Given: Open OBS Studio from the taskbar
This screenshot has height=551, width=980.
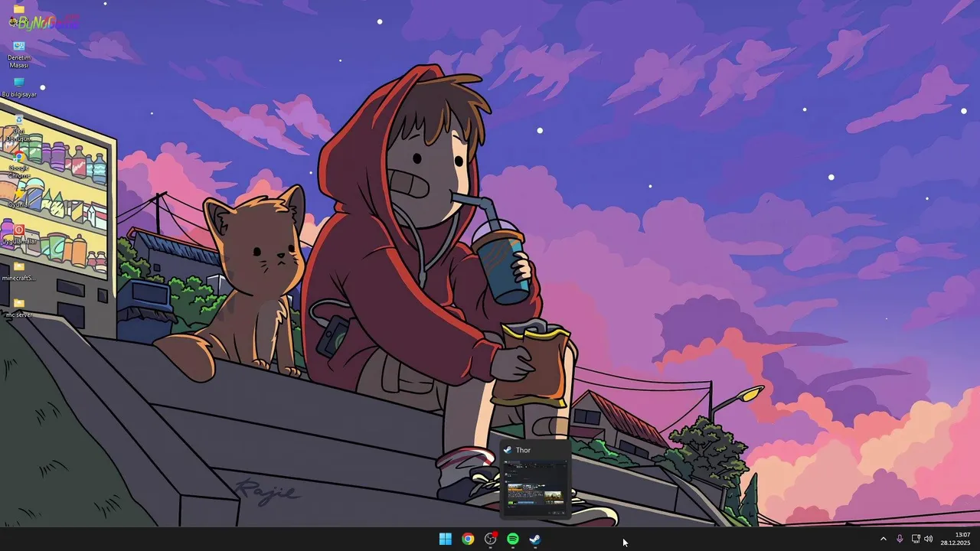Looking at the screenshot, I should [491, 539].
